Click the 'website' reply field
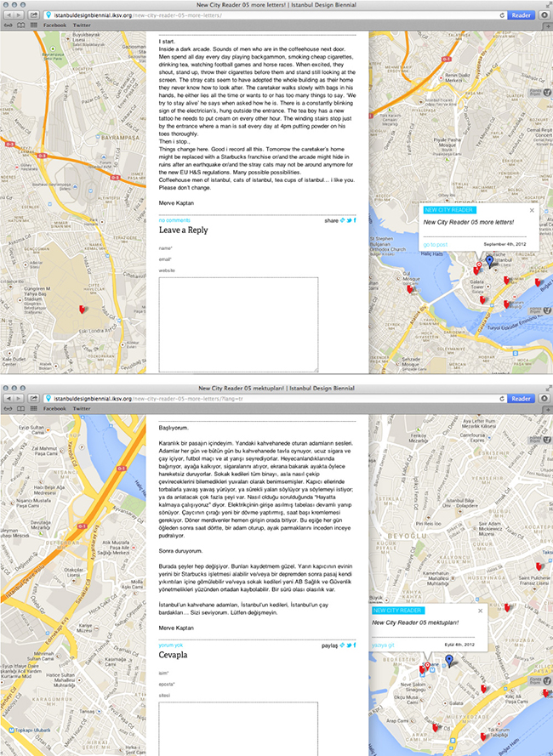 pyautogui.click(x=167, y=270)
